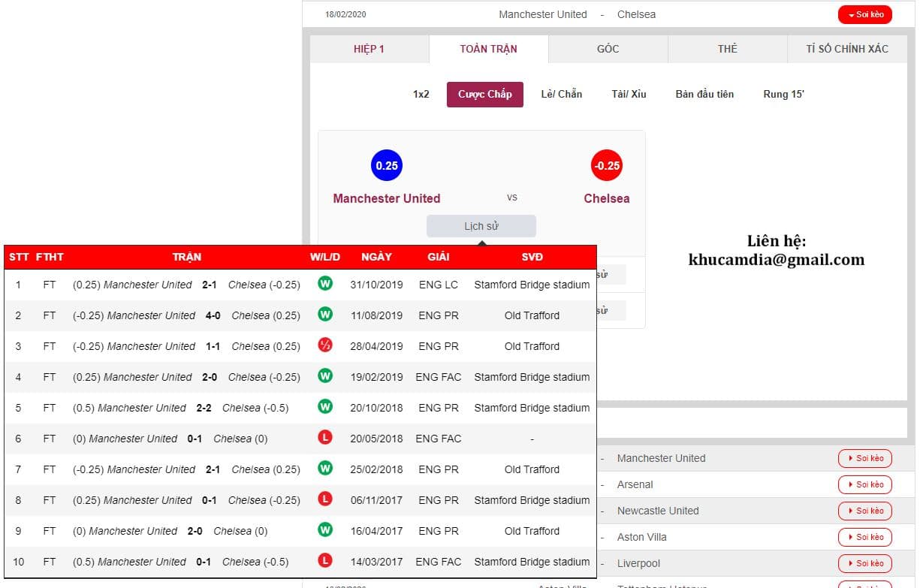Click the W icon for 16/04/2017 match

[325, 530]
